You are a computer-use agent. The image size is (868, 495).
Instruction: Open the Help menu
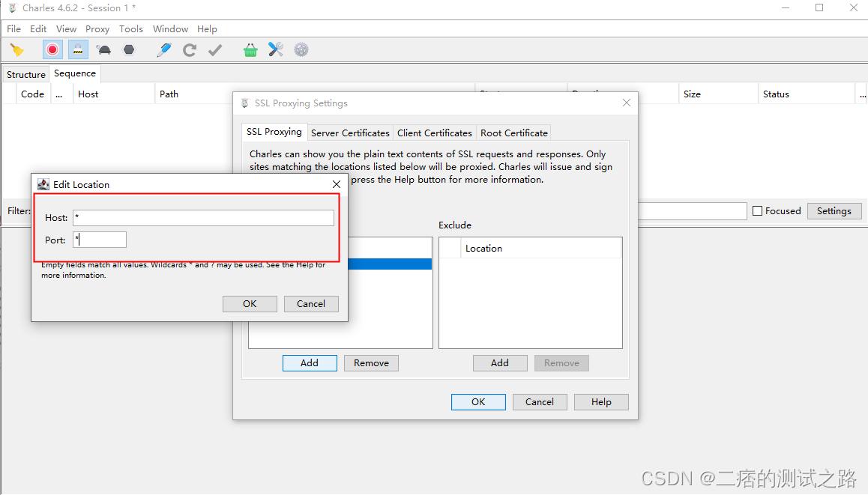click(x=207, y=28)
